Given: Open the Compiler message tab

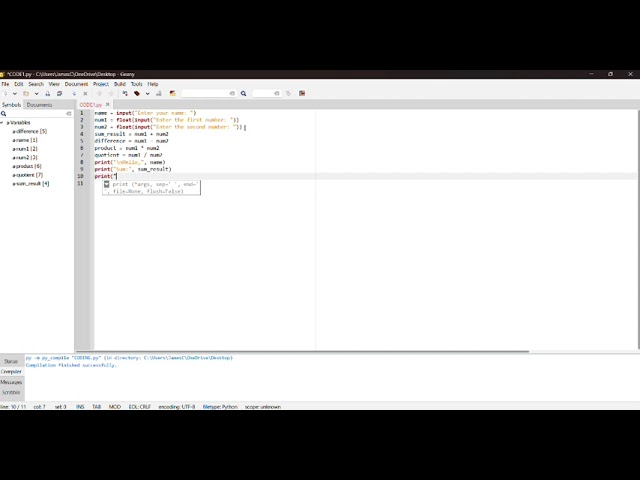Looking at the screenshot, I should 11,372.
